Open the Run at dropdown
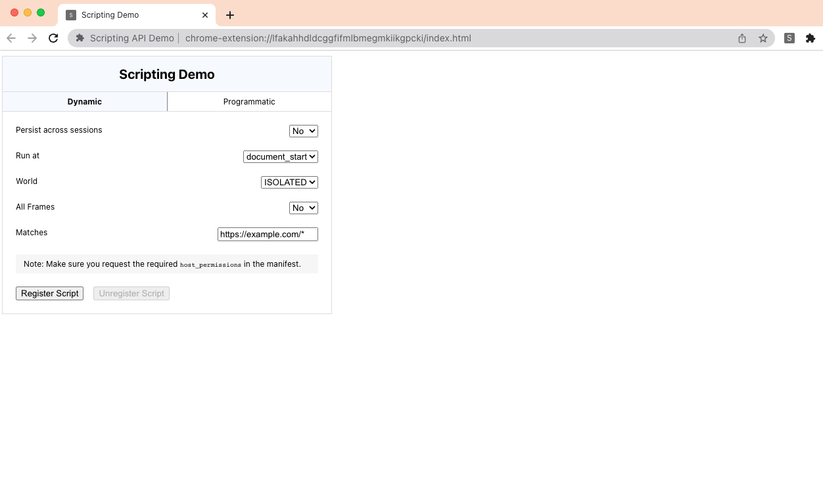The width and height of the screenshot is (823, 504). (x=280, y=156)
